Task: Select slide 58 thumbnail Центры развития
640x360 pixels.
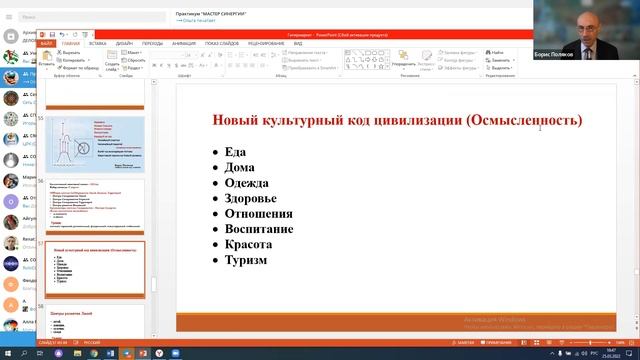Action: (x=95, y=321)
